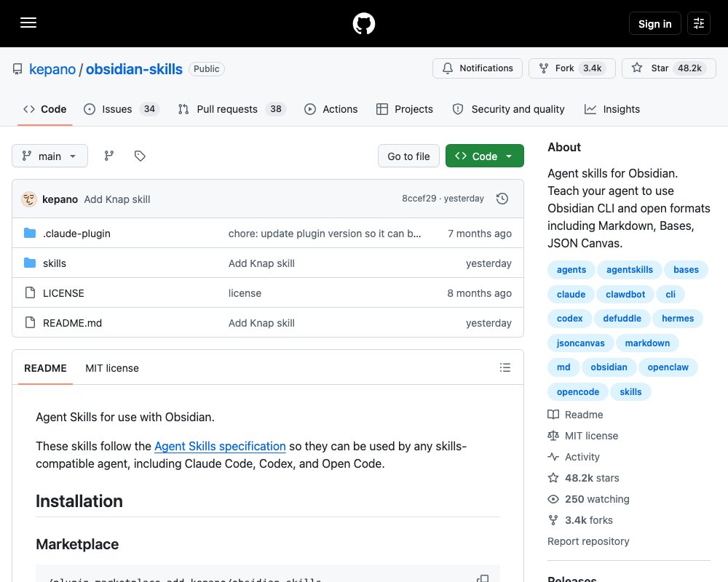Open the opencode topic tag

[x=578, y=391]
